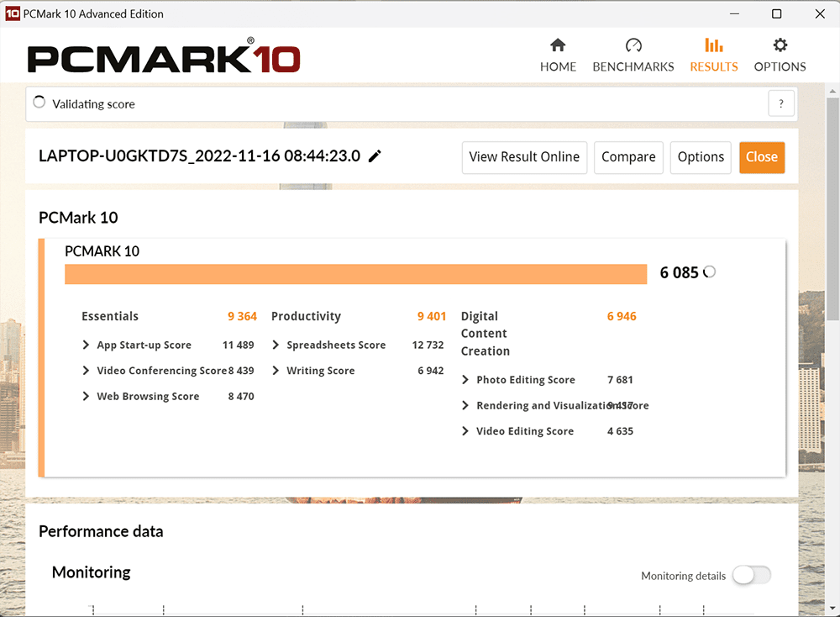Go to the OPTIONS tab label

click(780, 66)
